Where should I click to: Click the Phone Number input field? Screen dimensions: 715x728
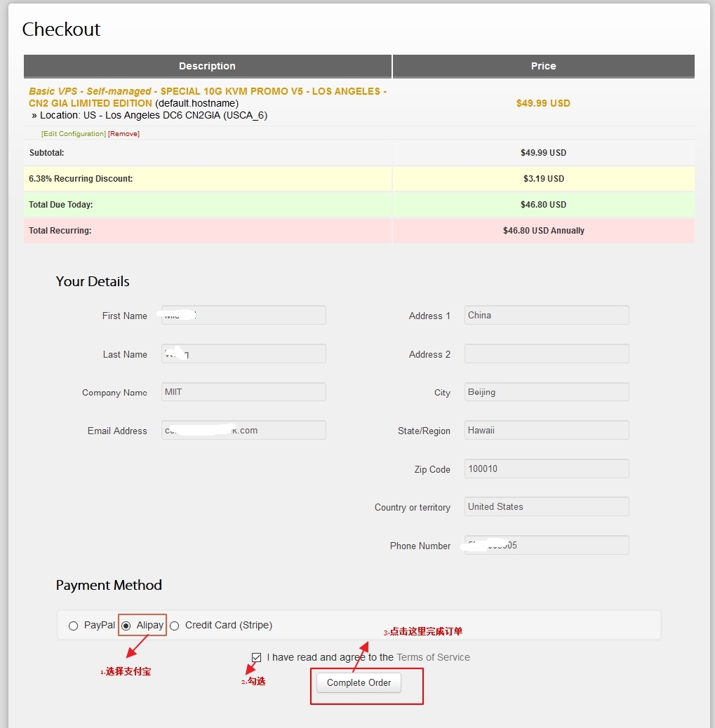pyautogui.click(x=546, y=545)
